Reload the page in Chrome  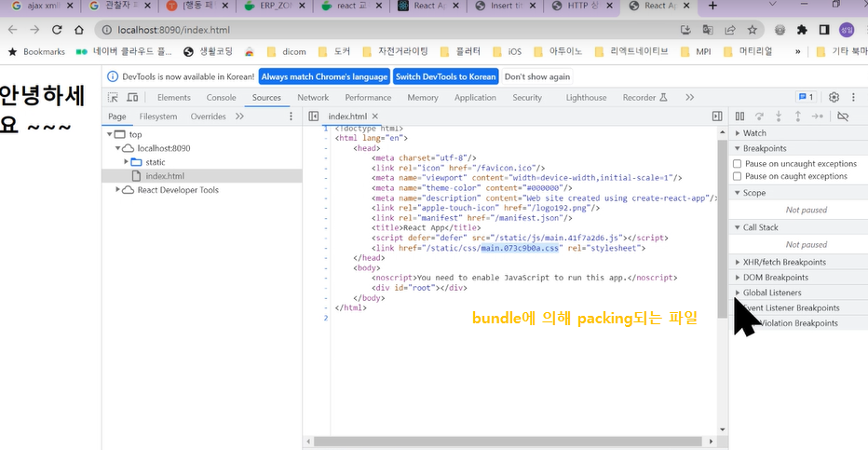(x=57, y=30)
